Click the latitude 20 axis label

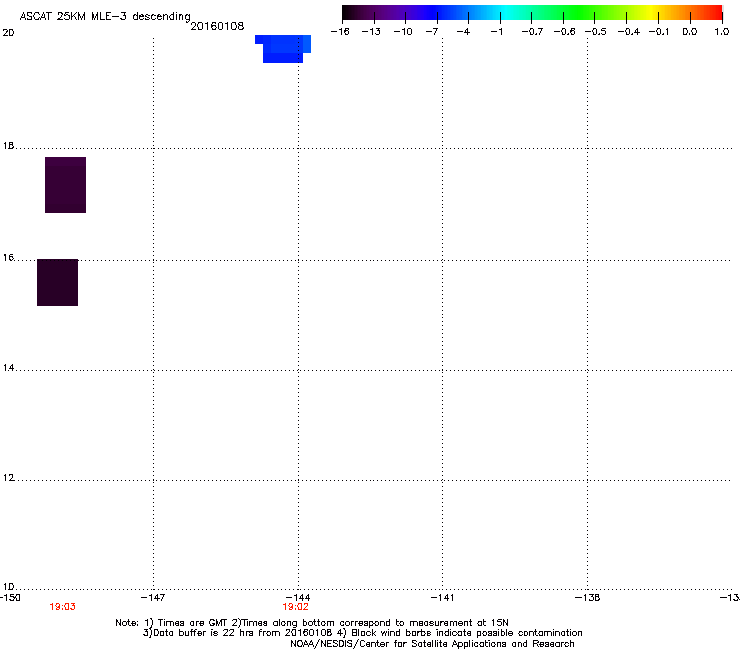click(8, 33)
